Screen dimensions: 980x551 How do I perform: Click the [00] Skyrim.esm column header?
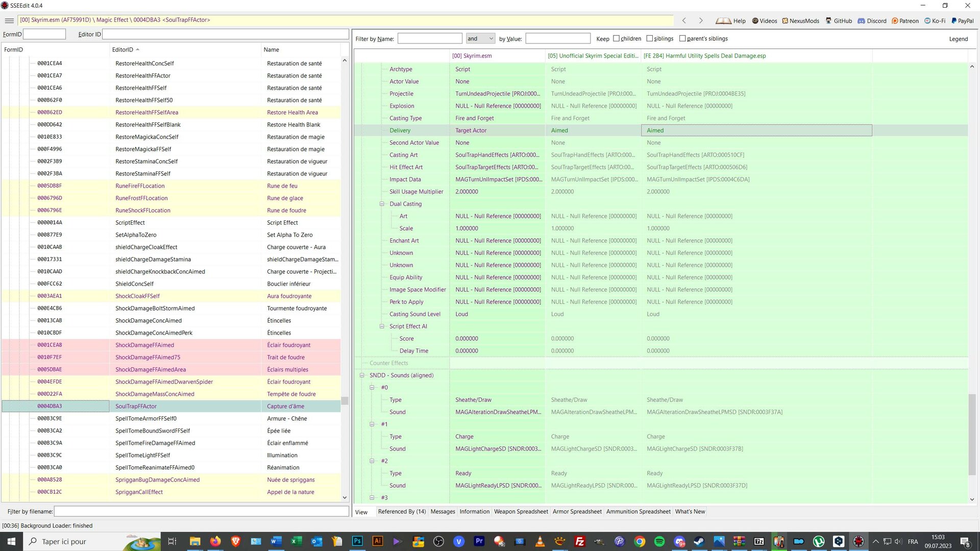pyautogui.click(x=497, y=56)
